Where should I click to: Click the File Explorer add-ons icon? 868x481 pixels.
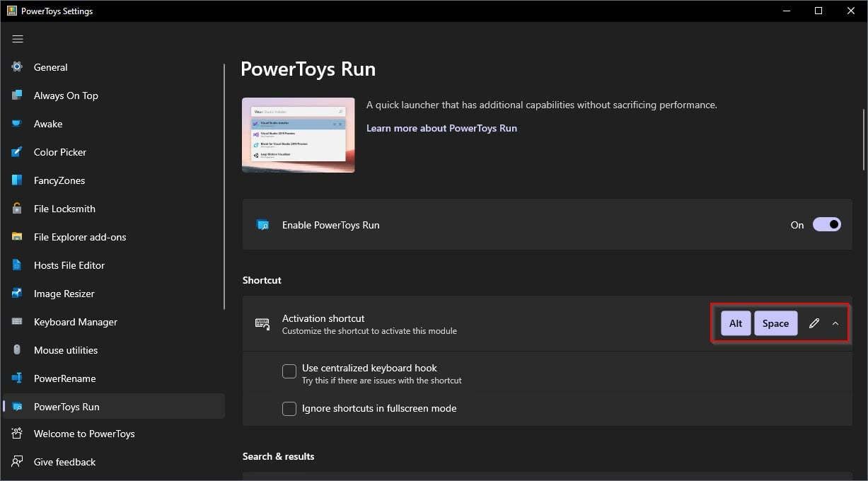coord(18,237)
